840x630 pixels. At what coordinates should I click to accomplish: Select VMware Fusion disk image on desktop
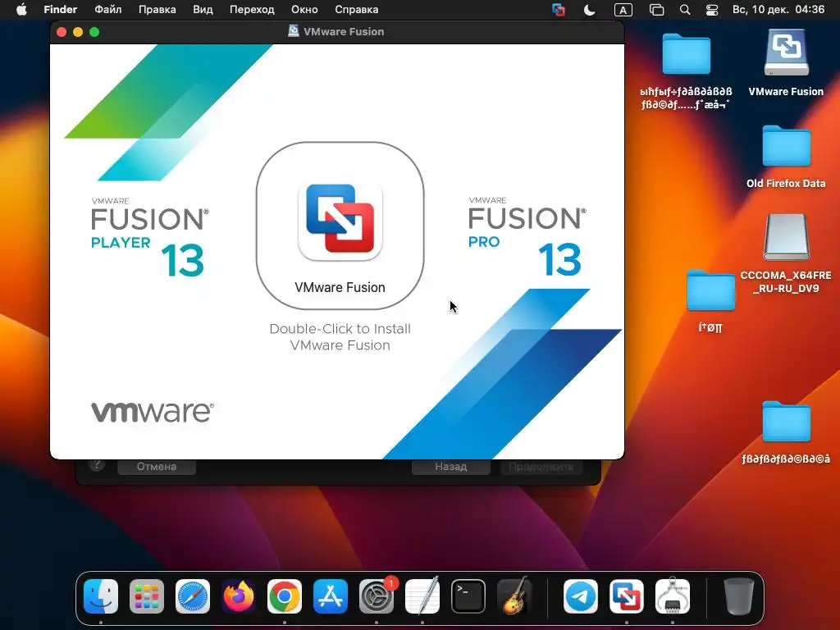coord(786,52)
